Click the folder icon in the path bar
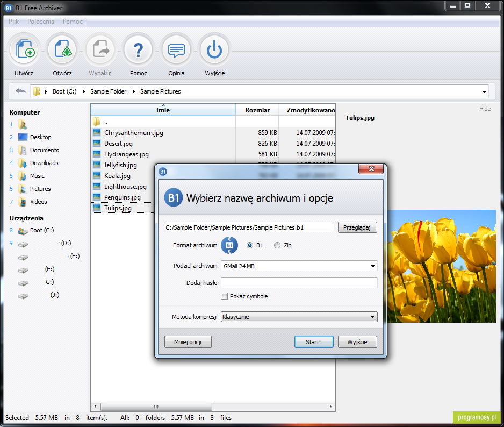Screen dimensions: 504x427 37,91
